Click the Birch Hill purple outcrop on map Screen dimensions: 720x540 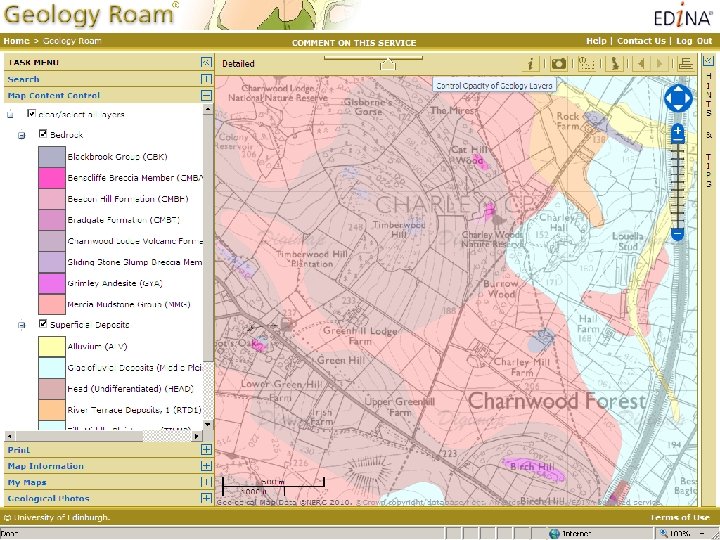[x=533, y=469]
